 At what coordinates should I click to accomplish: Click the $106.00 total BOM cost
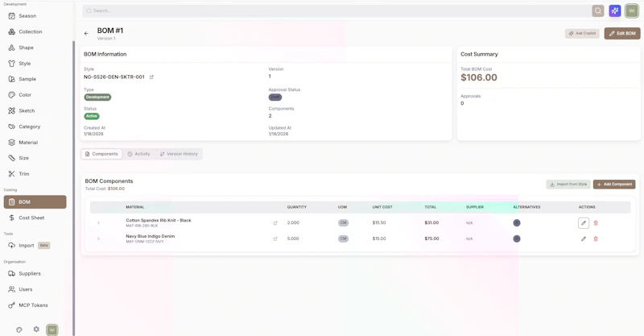[479, 77]
